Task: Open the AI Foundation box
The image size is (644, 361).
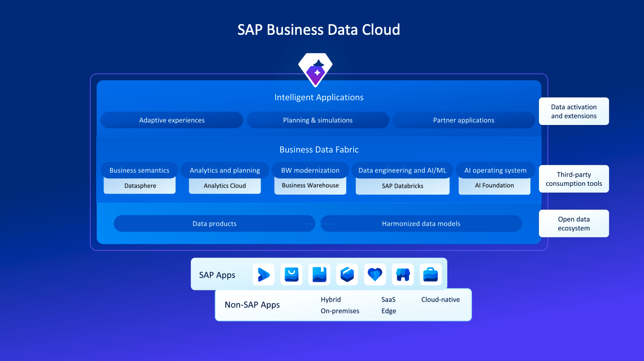Action: point(495,186)
